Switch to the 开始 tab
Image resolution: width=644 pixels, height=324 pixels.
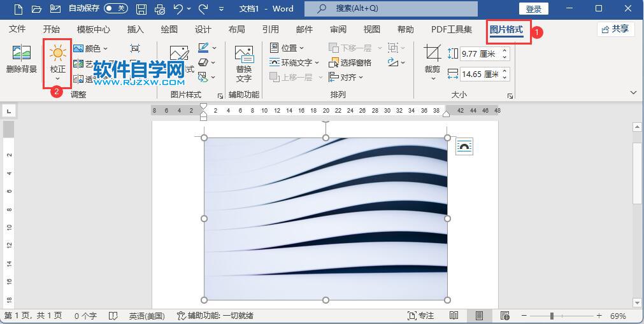point(52,29)
